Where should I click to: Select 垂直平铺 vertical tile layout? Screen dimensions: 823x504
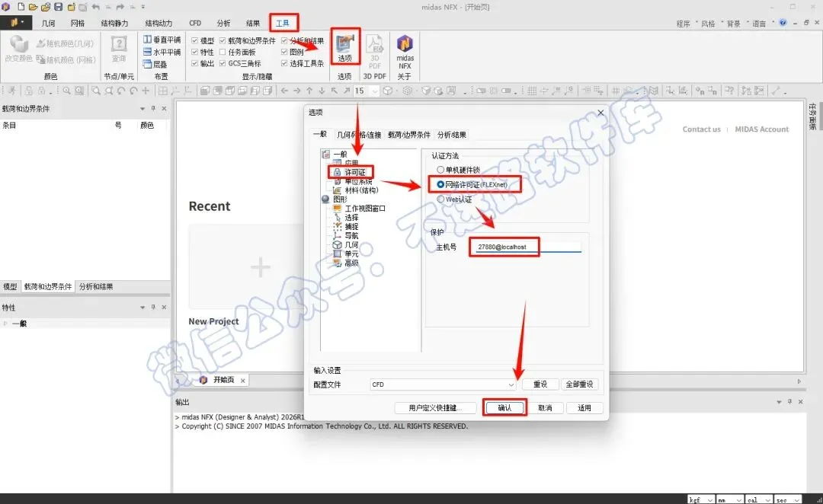[x=162, y=40]
